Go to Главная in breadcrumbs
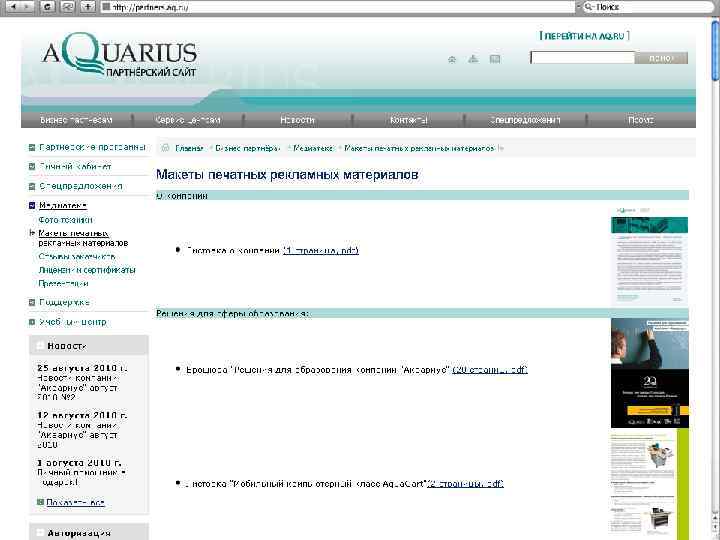The image size is (720, 540). (x=189, y=148)
